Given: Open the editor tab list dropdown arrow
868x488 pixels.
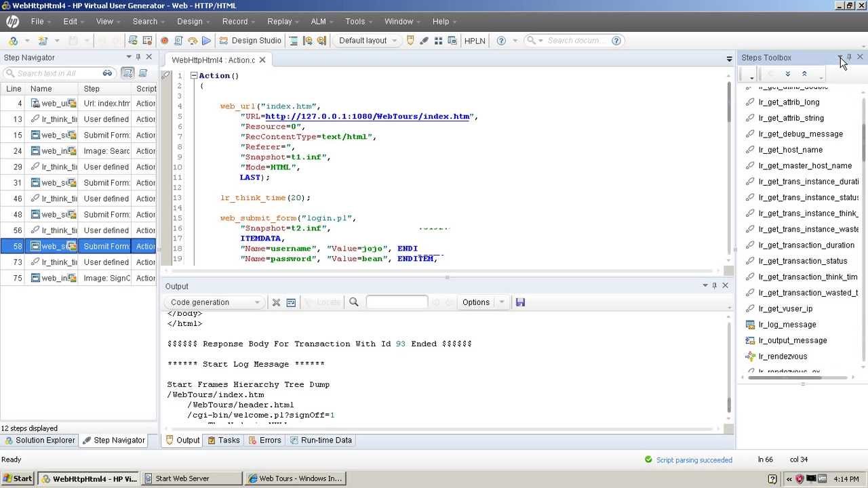Looking at the screenshot, I should click(x=729, y=60).
